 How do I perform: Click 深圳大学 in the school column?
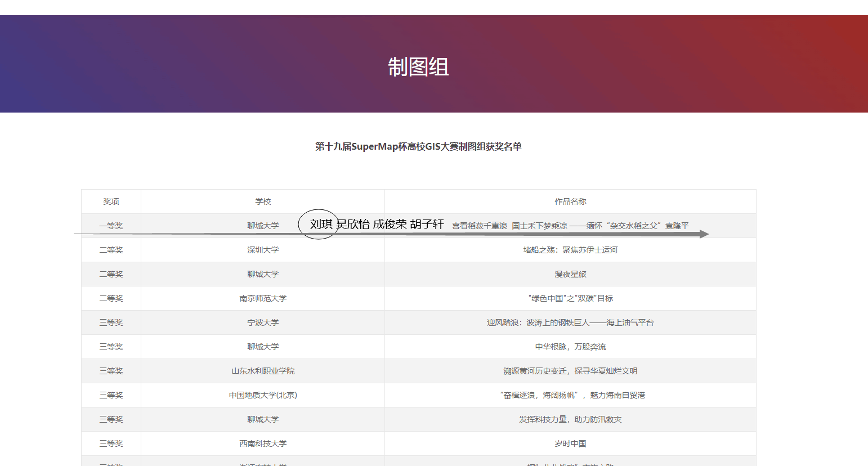click(x=263, y=250)
